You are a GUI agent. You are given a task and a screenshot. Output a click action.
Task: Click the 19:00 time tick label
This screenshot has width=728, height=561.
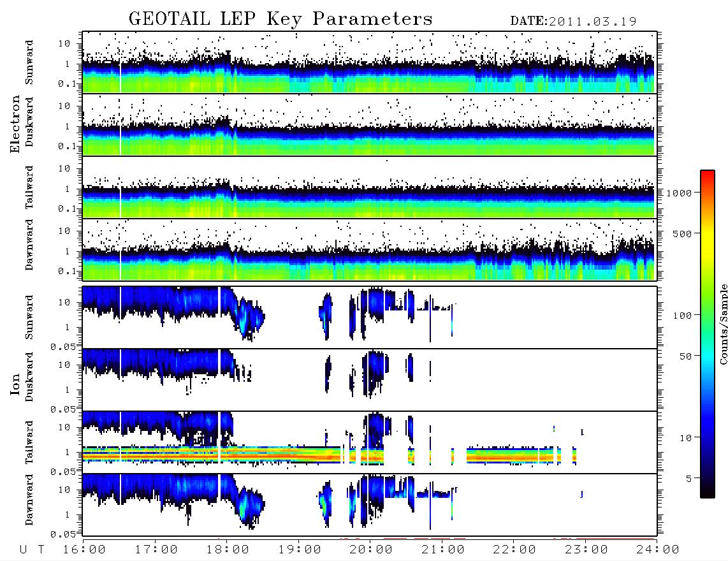click(x=300, y=550)
